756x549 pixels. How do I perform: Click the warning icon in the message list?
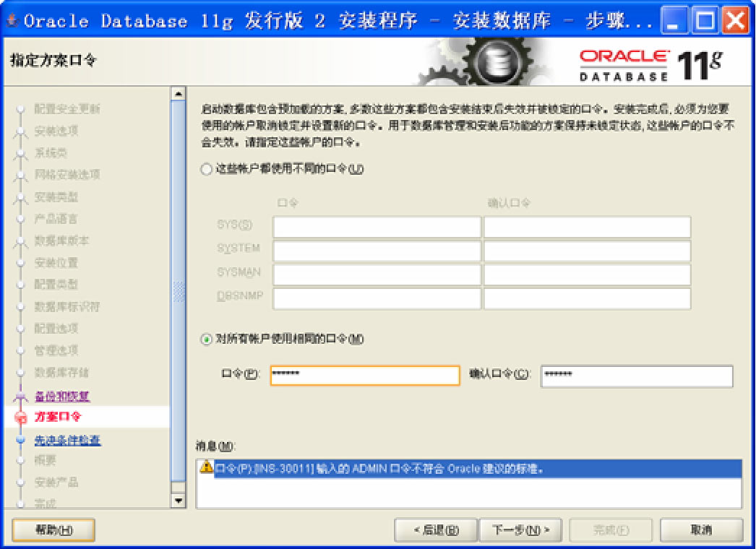tap(207, 467)
